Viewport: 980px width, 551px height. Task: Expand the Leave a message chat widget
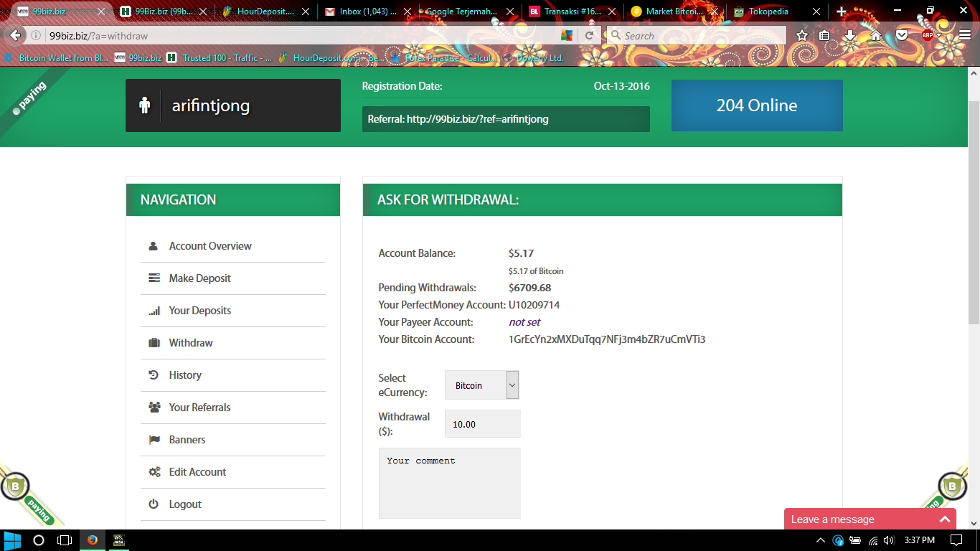click(x=873, y=519)
